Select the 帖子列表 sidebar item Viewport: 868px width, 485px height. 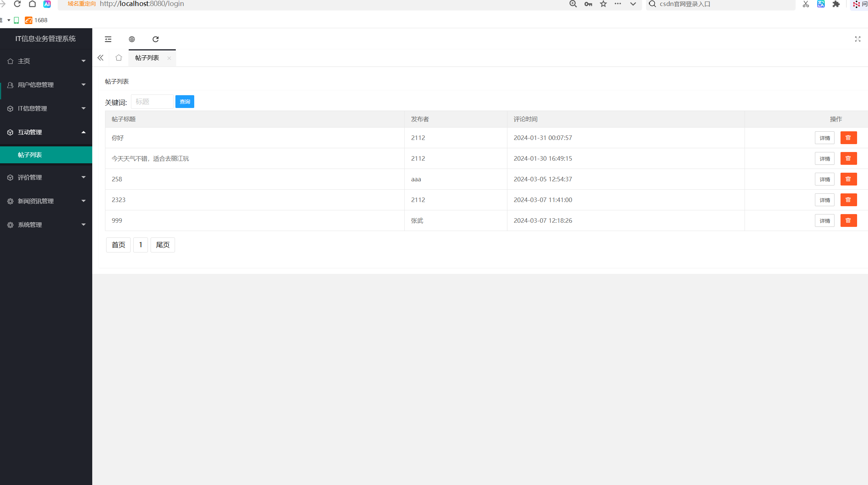pyautogui.click(x=30, y=155)
